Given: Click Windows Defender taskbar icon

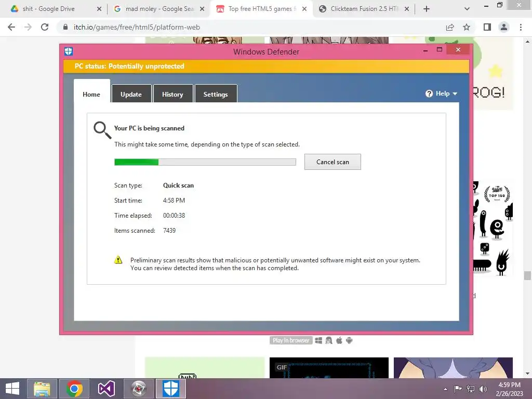Looking at the screenshot, I should pyautogui.click(x=170, y=389).
